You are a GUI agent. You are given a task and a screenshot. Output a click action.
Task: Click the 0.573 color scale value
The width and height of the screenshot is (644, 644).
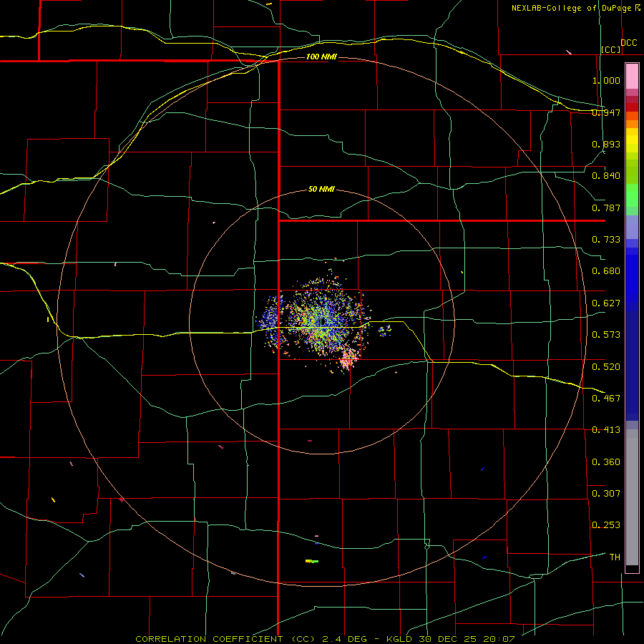(606, 335)
